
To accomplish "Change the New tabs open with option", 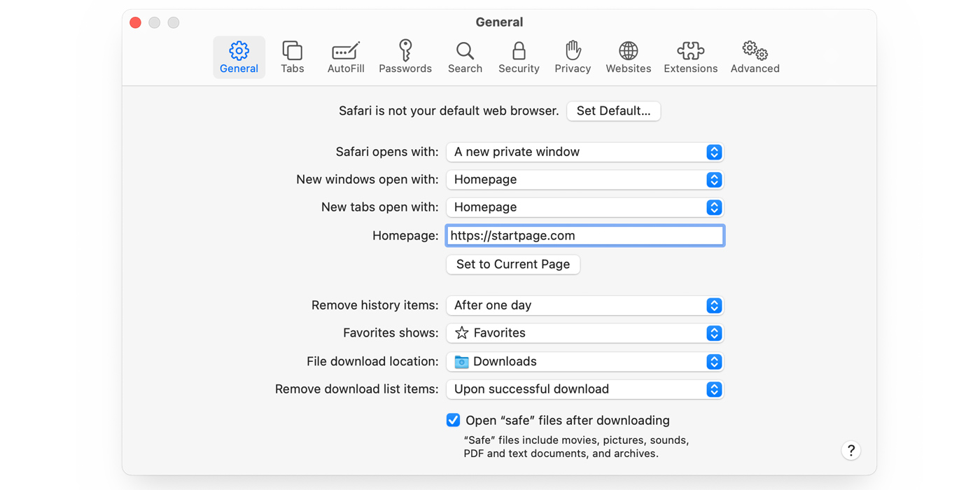I will coord(584,207).
